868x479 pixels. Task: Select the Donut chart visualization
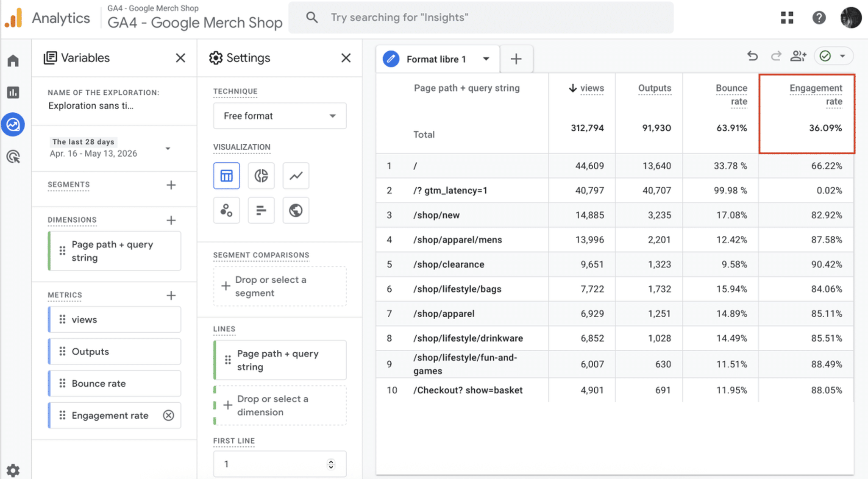pos(261,175)
